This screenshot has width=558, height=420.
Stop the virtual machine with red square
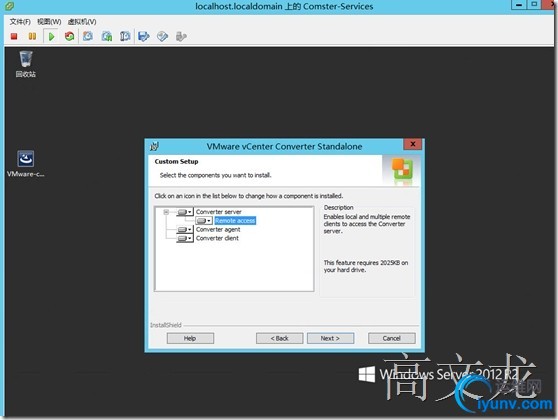pos(14,36)
